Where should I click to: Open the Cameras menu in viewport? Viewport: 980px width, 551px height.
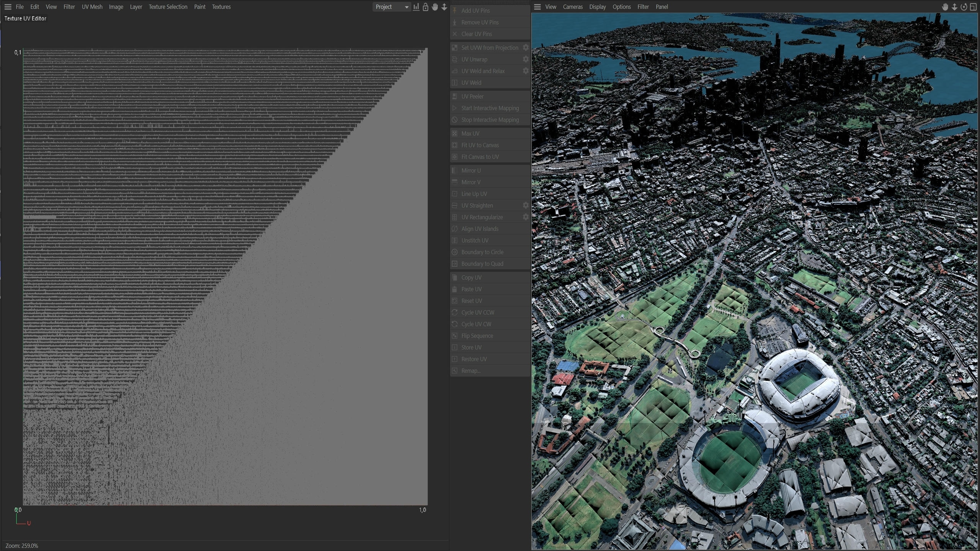pyautogui.click(x=573, y=7)
